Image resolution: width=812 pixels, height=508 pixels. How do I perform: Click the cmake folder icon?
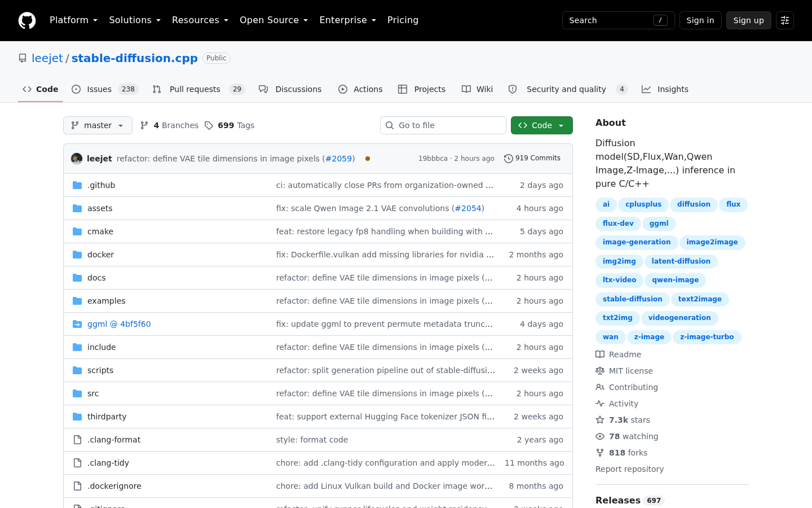point(77,231)
